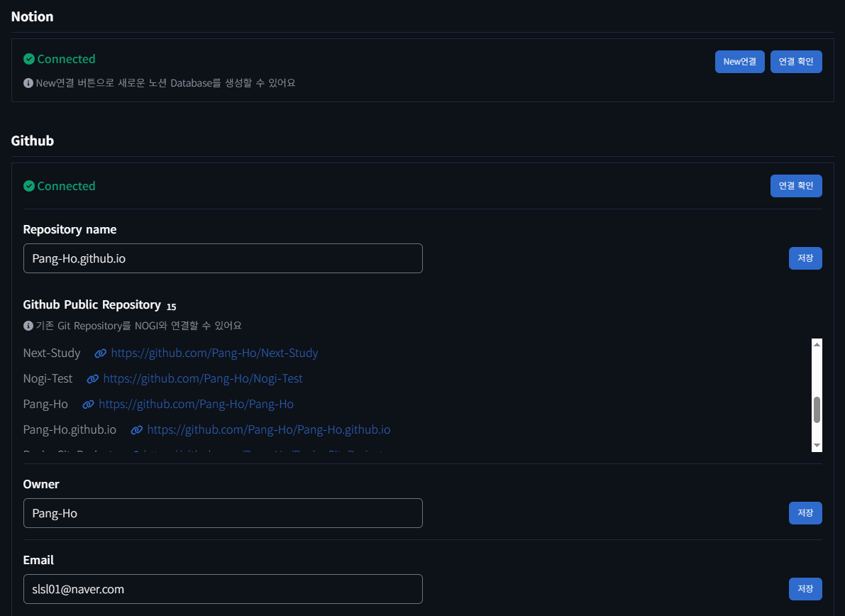
Task: Click the scroll-down arrow of repository list
Action: (x=817, y=445)
